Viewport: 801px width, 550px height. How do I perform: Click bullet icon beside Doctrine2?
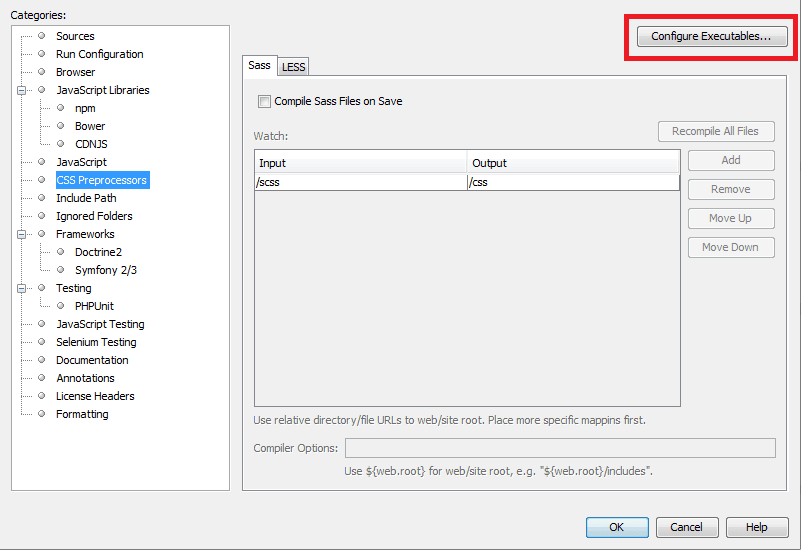[61, 252]
